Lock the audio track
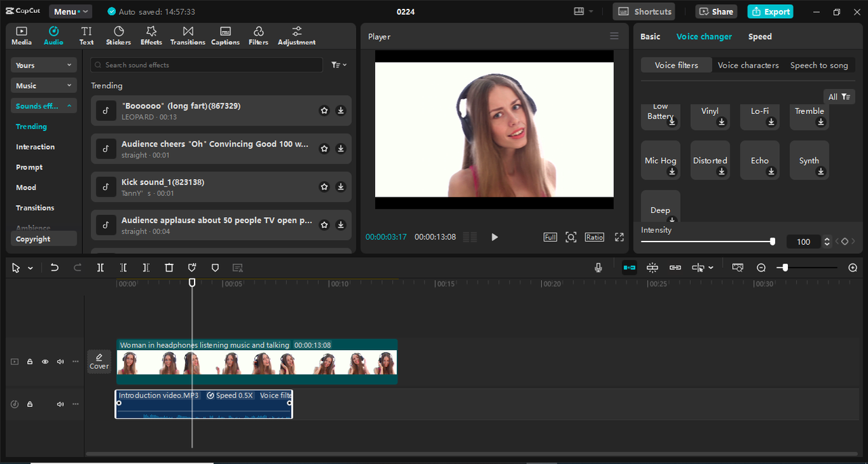Viewport: 868px width, 464px height. click(29, 404)
